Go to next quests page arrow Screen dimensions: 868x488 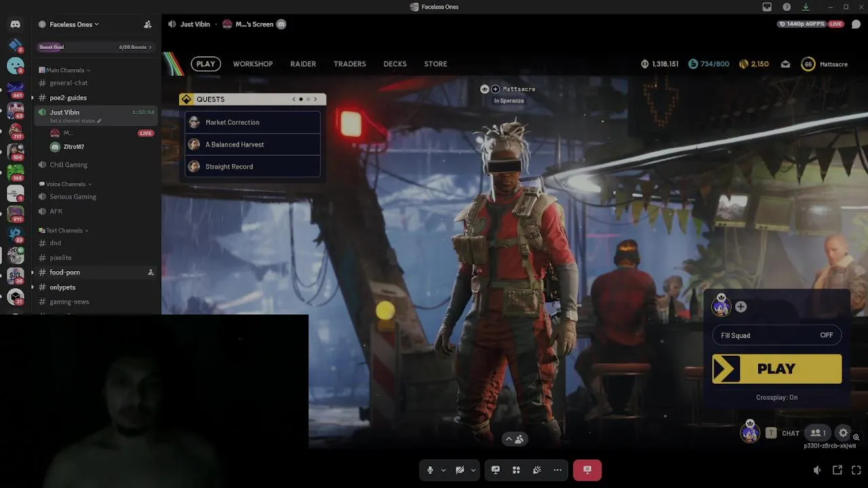click(x=315, y=99)
